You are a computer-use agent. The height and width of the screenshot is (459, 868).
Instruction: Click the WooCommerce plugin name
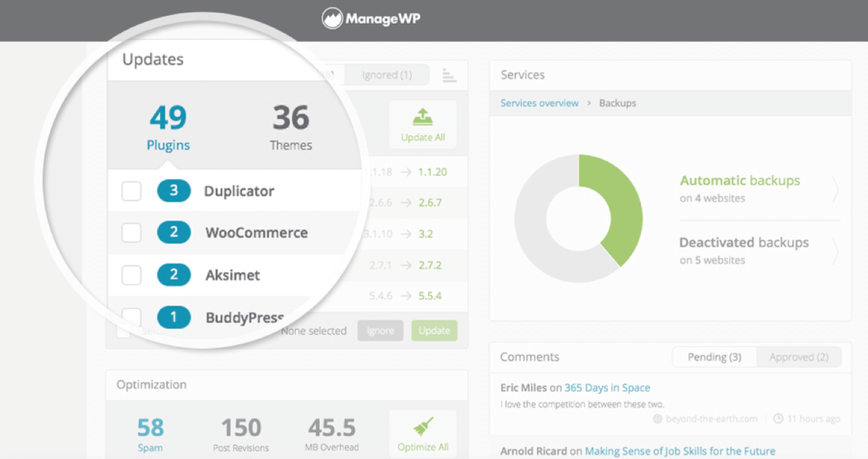[257, 233]
